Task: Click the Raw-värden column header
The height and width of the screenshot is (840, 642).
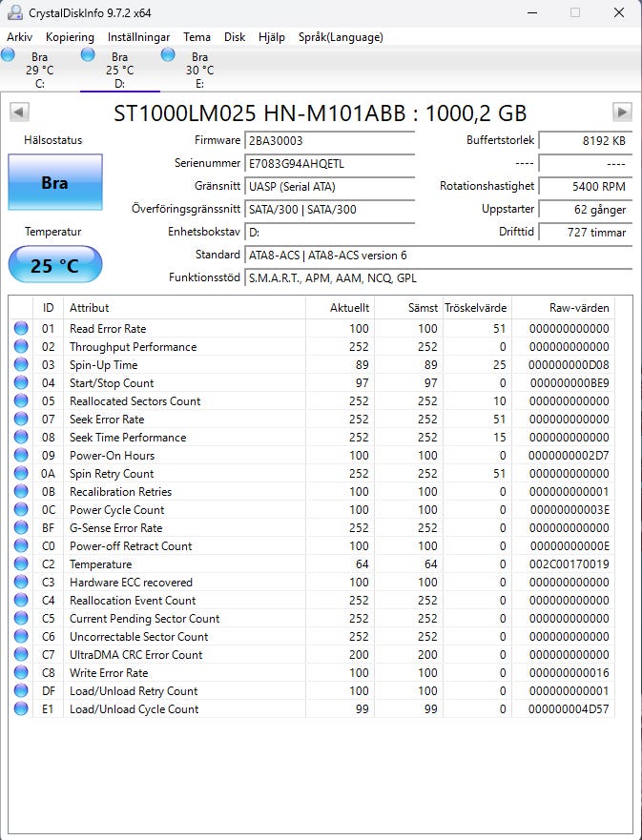Action: (x=579, y=308)
